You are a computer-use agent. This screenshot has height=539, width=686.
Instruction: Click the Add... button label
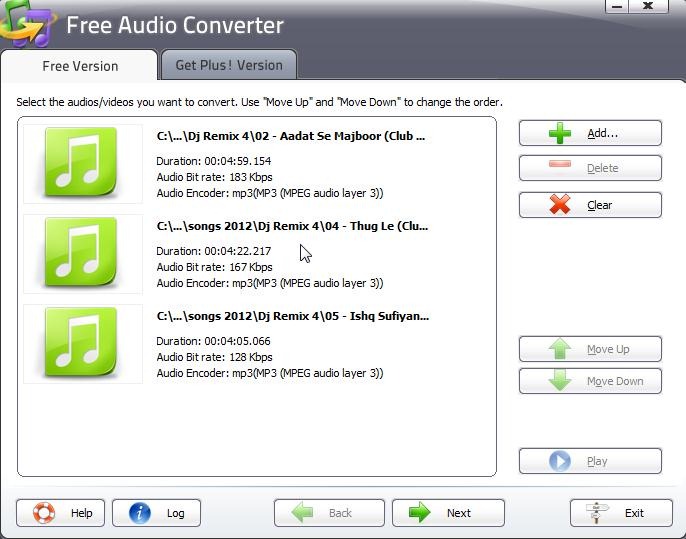tap(602, 133)
